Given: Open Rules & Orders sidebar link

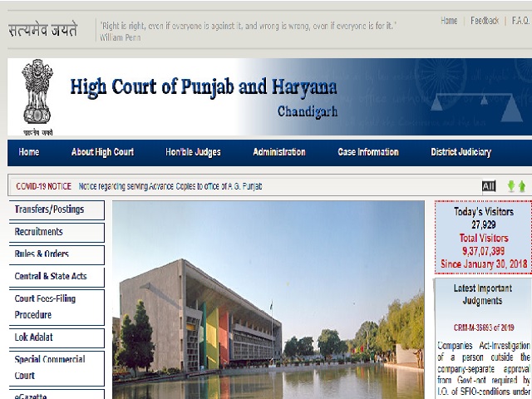Looking at the screenshot, I should coord(57,254).
